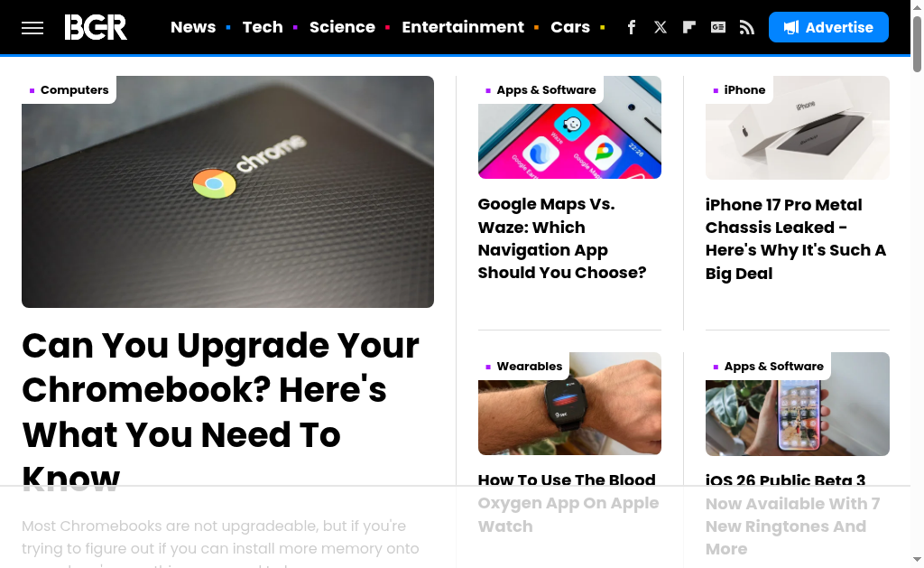Image resolution: width=924 pixels, height=568 pixels.
Task: Go to the Science section
Action: point(342,27)
